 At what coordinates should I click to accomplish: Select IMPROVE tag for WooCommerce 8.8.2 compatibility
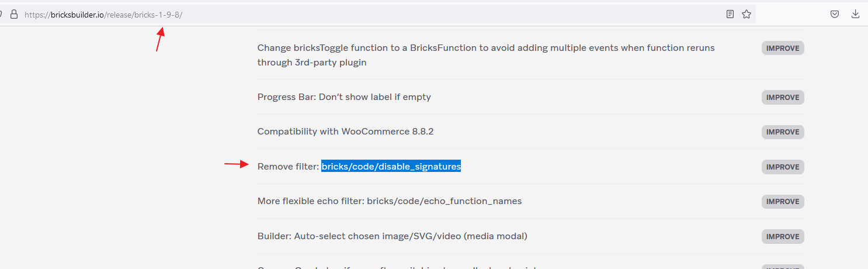pos(783,132)
